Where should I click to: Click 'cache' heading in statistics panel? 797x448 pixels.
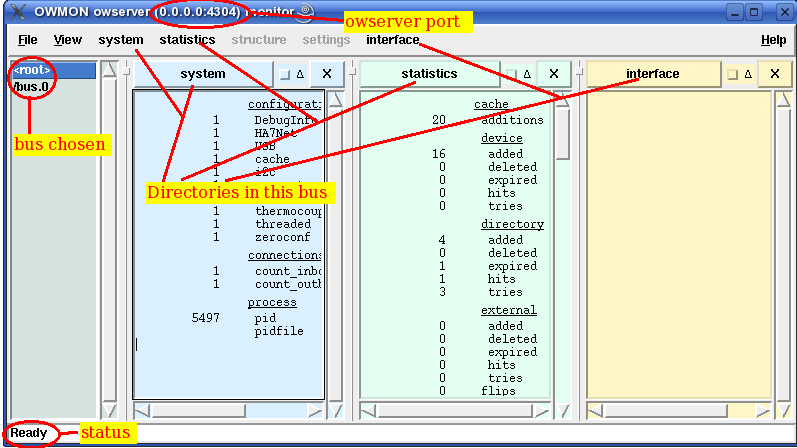point(491,104)
